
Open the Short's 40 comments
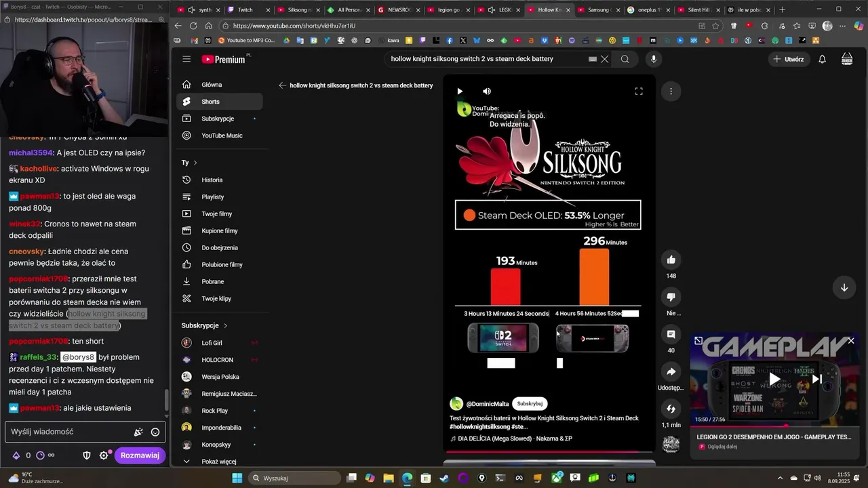pyautogui.click(x=671, y=334)
